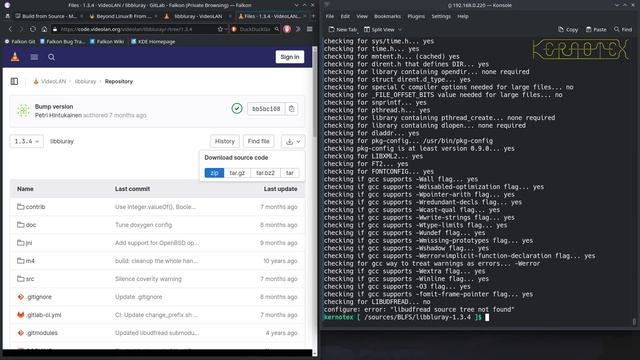The height and width of the screenshot is (360, 640).
Task: Click the red adblock icon in Falkon toolbar
Action: [287, 29]
